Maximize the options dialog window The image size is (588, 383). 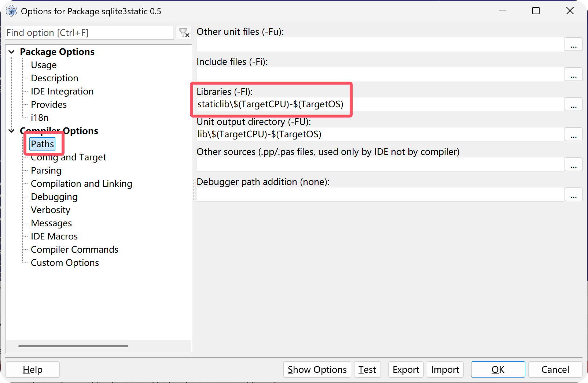pyautogui.click(x=536, y=11)
